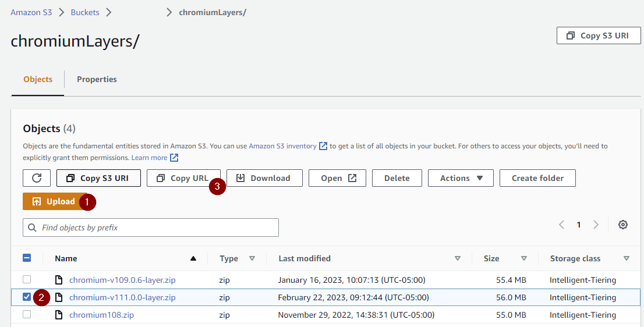The height and width of the screenshot is (327, 644).
Task: Open the Amazon S3 inventory link
Action: [x=282, y=146]
